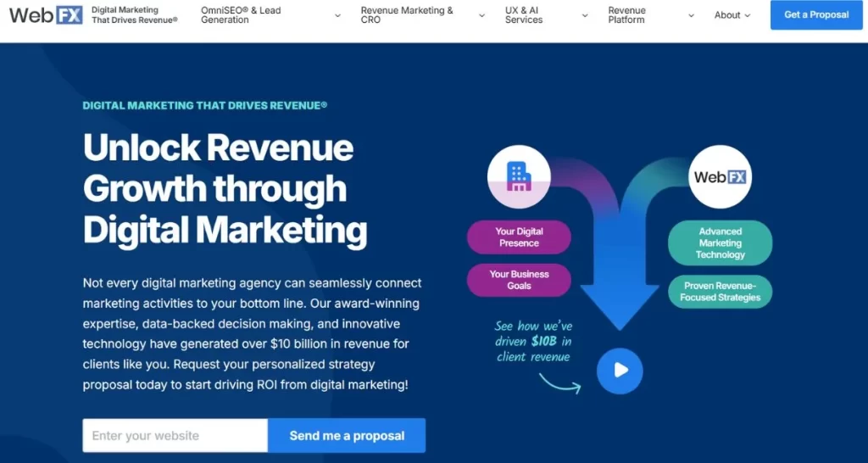Click the blue building icon circle
The width and height of the screenshot is (868, 463).
coord(519,176)
